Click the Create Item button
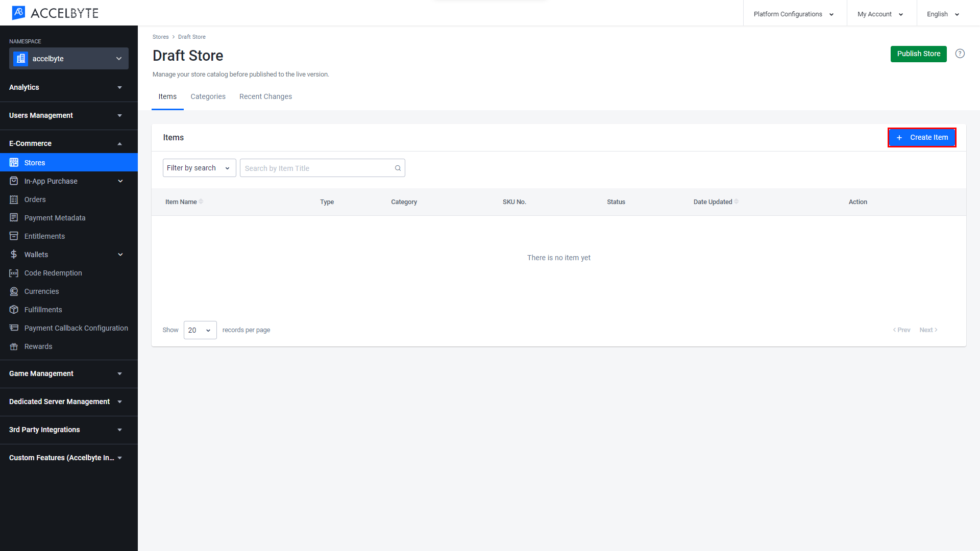Screen dimensions: 980x551 tap(922, 138)
